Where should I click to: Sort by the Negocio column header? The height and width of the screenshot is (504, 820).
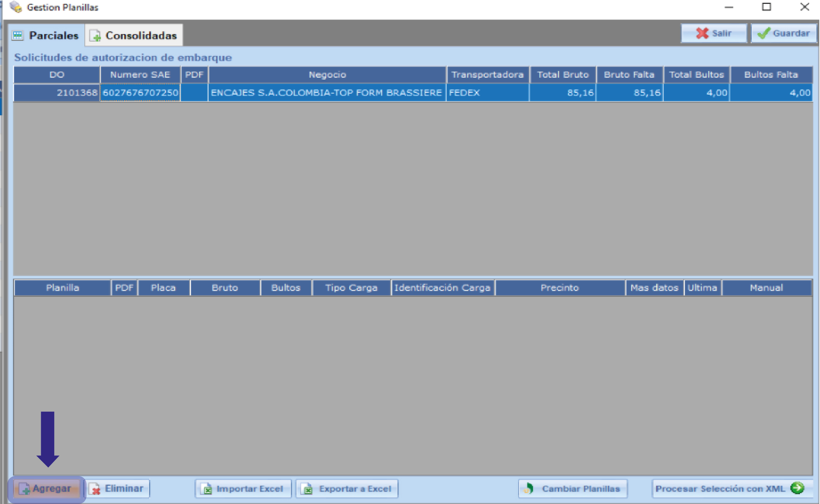tap(327, 75)
